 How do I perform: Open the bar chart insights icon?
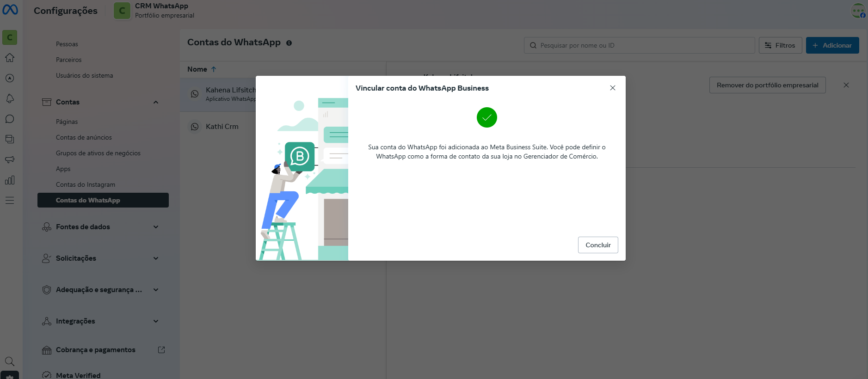tap(10, 180)
